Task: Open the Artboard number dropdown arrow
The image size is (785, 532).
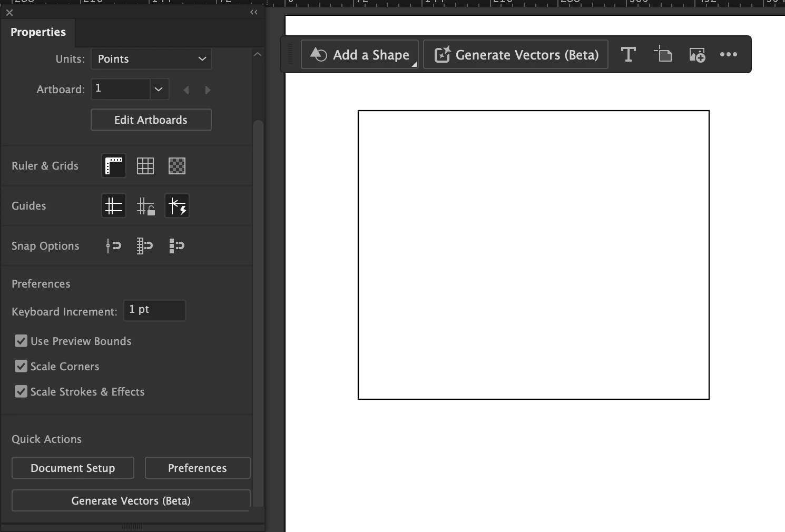Action: pos(159,89)
